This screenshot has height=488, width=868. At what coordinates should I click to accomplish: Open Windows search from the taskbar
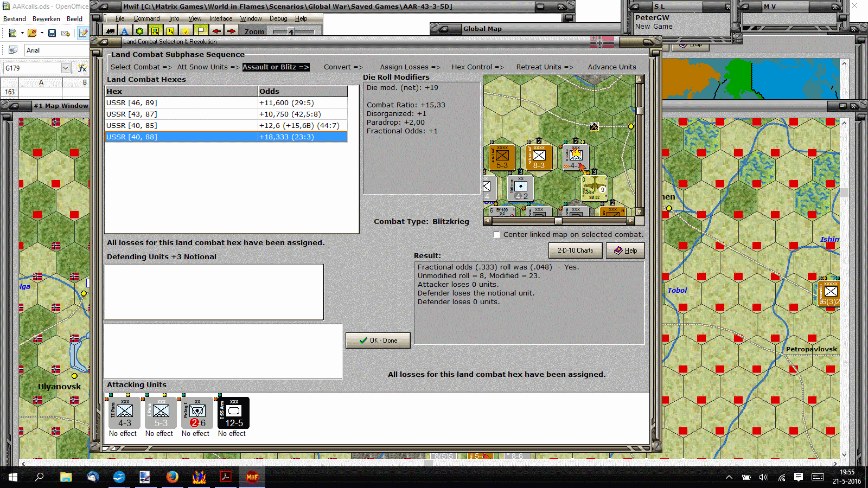coord(39,477)
